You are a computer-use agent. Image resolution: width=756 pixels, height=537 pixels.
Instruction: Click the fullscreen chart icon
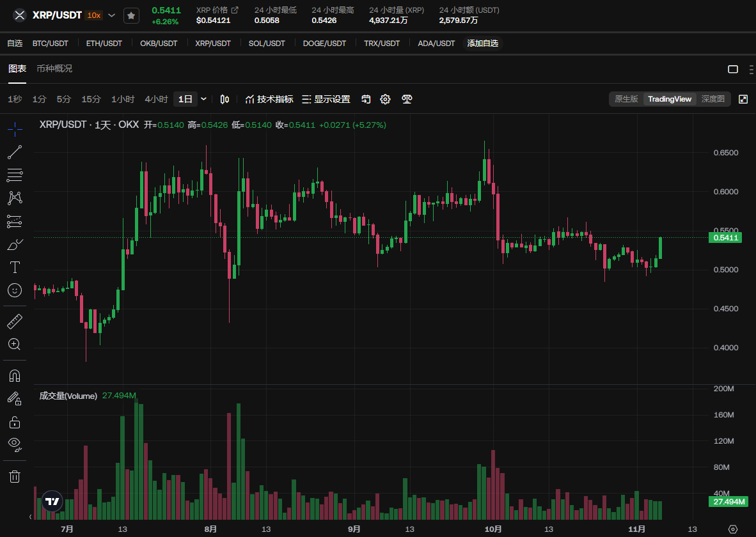coord(743,99)
